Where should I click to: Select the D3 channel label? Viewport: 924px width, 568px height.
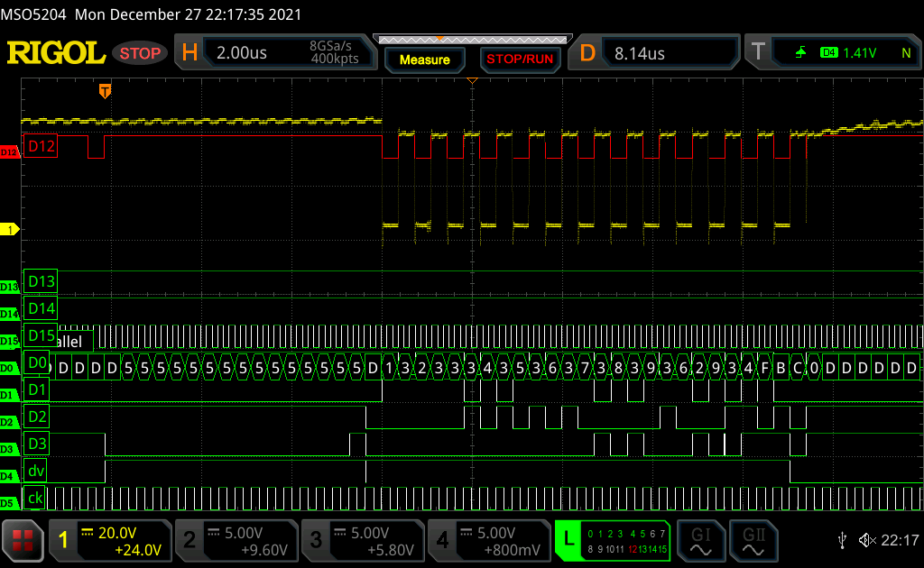(36, 444)
